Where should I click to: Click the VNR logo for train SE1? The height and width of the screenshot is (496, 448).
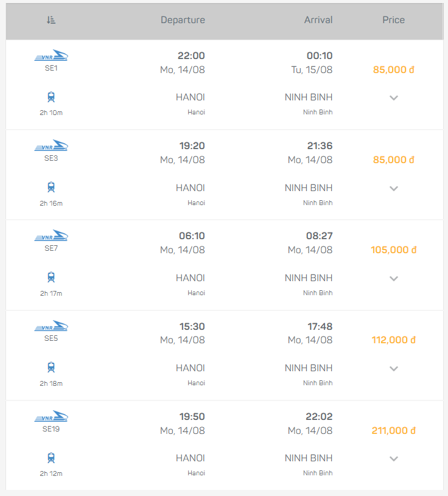pyautogui.click(x=51, y=56)
